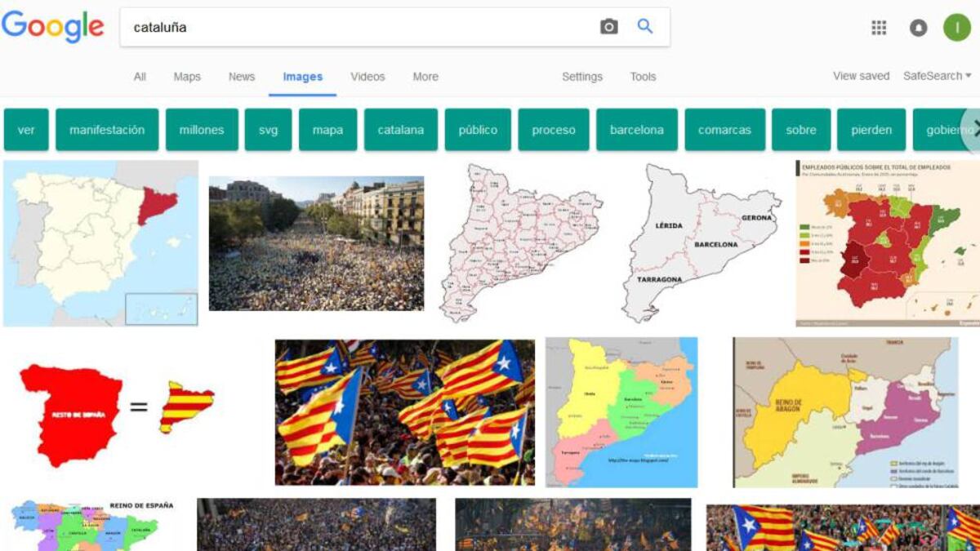
Task: Click the search field containing cataluña
Action: click(359, 27)
